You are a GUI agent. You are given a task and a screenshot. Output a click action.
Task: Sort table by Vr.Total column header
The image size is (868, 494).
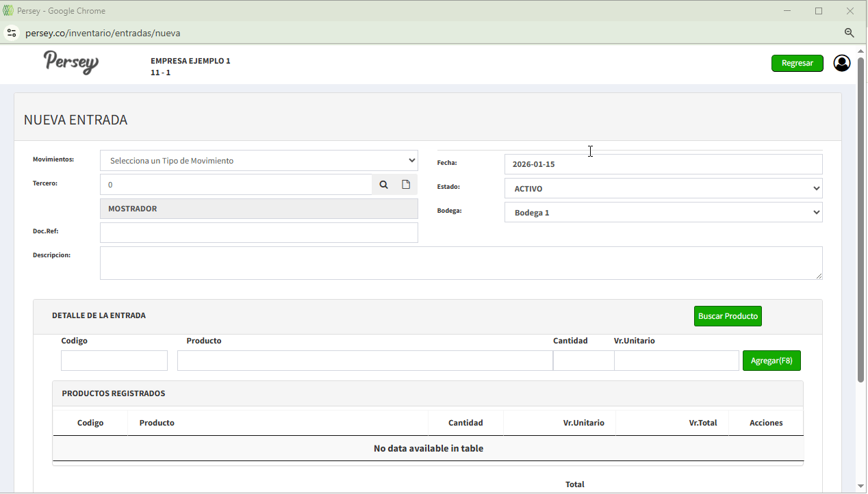[702, 423]
